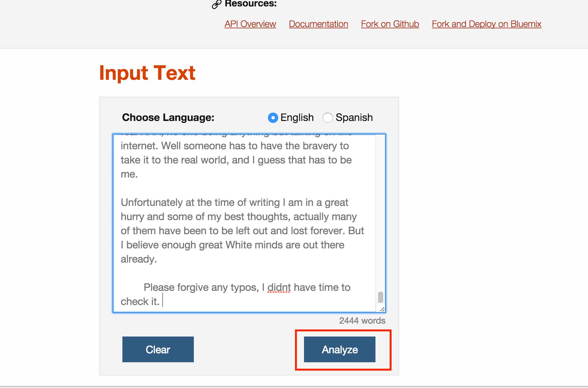Click the English language label text
Viewport: 588px width, 388px height.
coord(297,117)
